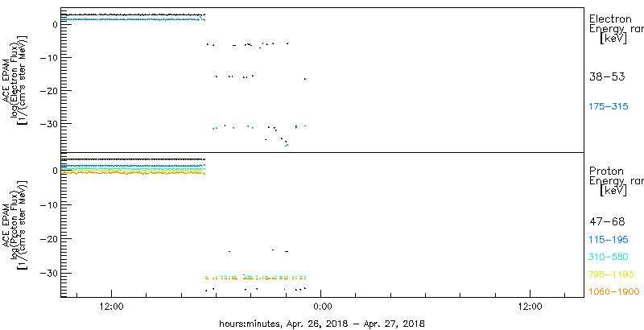The height and width of the screenshot is (330, 644).
Task: Click the Electron legend heading
Action: pos(610,19)
